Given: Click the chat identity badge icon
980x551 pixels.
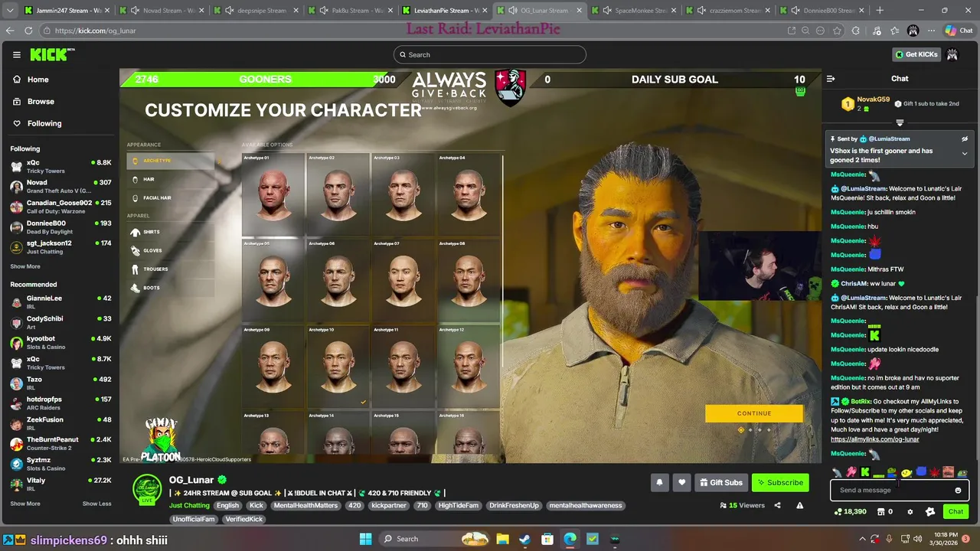Looking at the screenshot, I should point(930,512).
